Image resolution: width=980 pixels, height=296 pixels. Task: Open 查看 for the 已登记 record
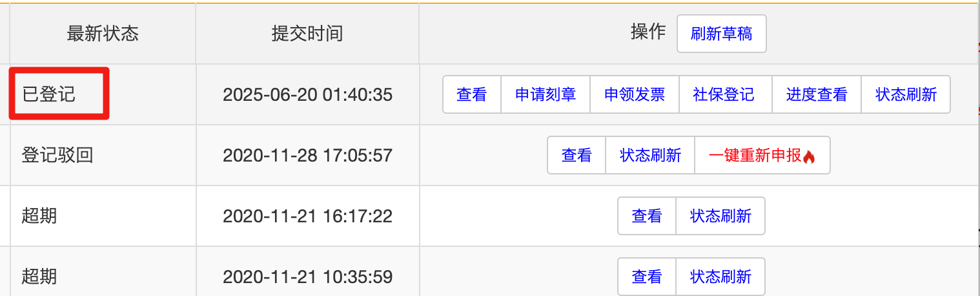(471, 95)
